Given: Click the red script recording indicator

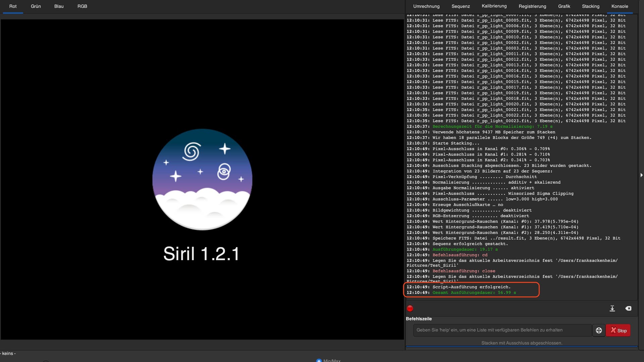Looking at the screenshot, I should point(410,308).
